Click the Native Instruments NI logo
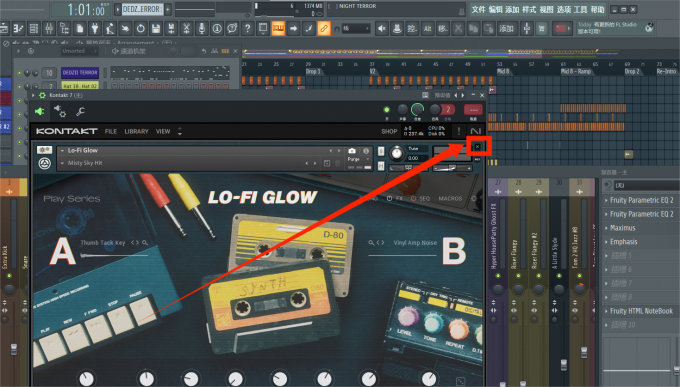Viewport: 680px width, 387px height. tap(475, 131)
